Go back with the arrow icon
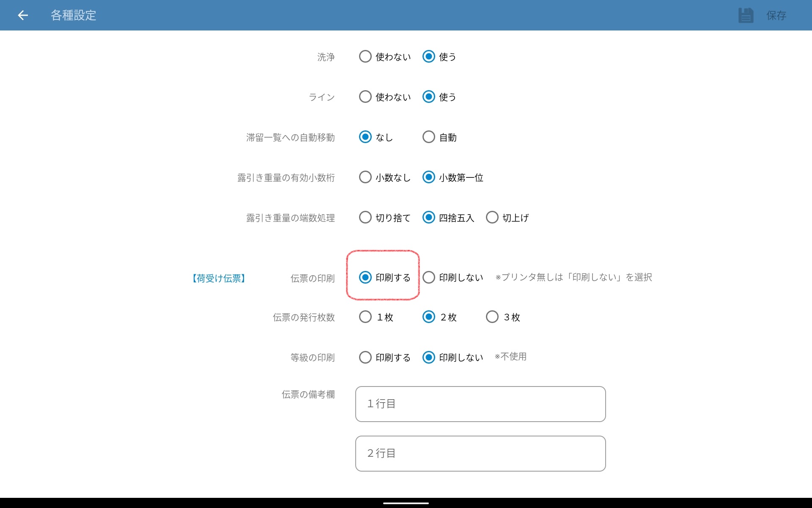Image resolution: width=812 pixels, height=508 pixels. click(x=23, y=15)
